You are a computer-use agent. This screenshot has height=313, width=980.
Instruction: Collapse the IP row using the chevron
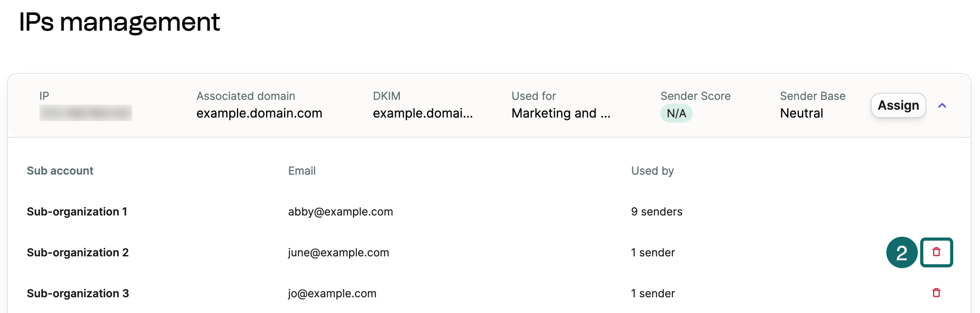(942, 105)
